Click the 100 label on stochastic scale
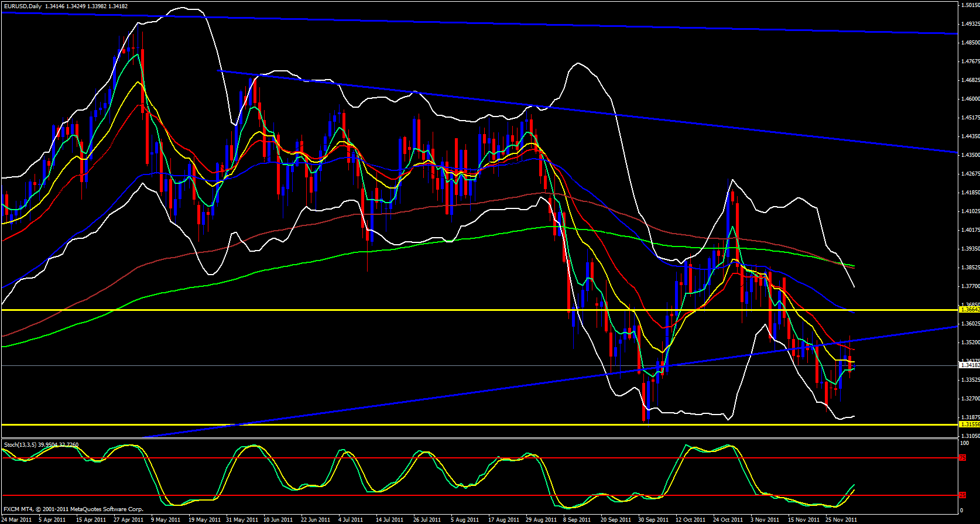980x524 pixels. click(965, 443)
